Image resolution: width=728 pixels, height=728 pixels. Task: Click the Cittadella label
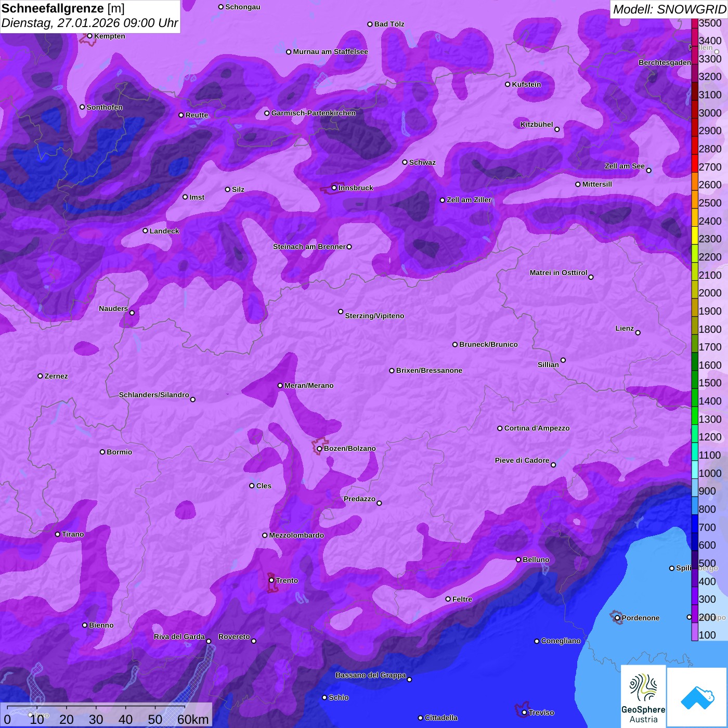tap(441, 718)
